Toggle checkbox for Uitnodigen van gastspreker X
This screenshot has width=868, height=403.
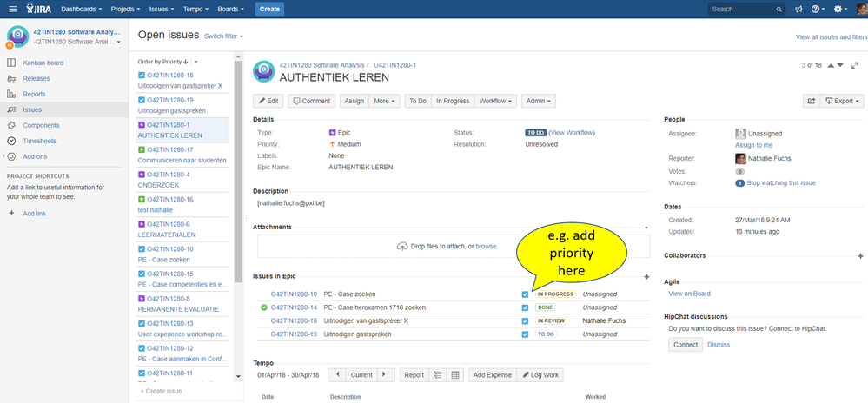coord(525,321)
